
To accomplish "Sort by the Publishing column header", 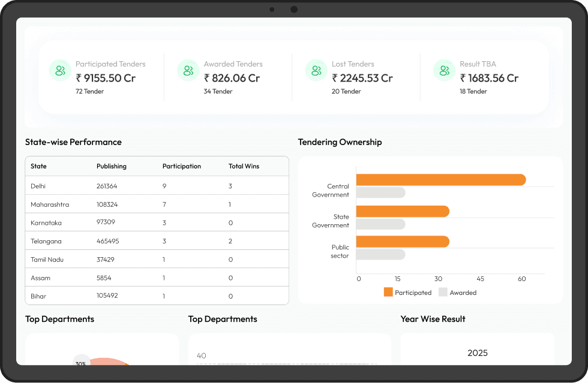I will click(111, 166).
